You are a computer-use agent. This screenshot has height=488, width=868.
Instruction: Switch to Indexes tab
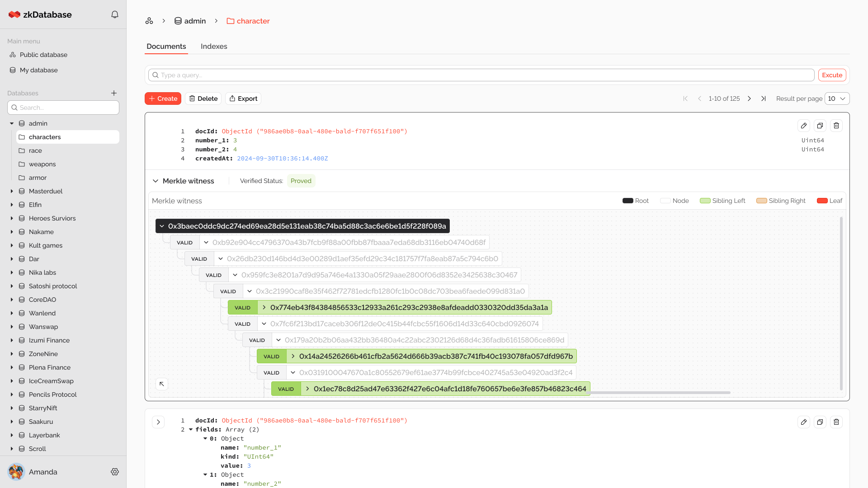coord(214,46)
